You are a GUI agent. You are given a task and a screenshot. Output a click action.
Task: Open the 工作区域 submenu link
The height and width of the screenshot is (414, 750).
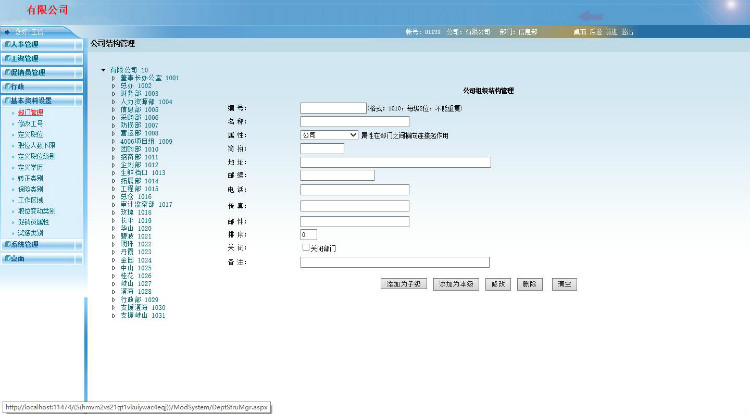pos(31,200)
